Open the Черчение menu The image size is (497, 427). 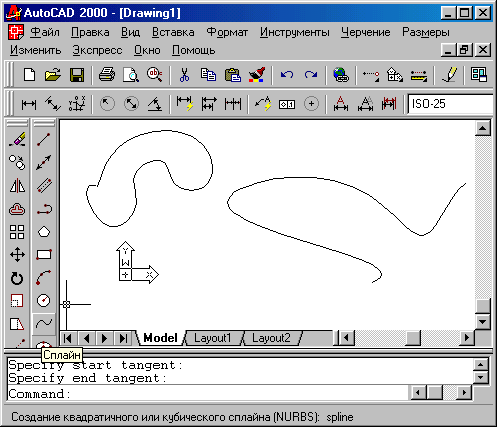(x=366, y=32)
